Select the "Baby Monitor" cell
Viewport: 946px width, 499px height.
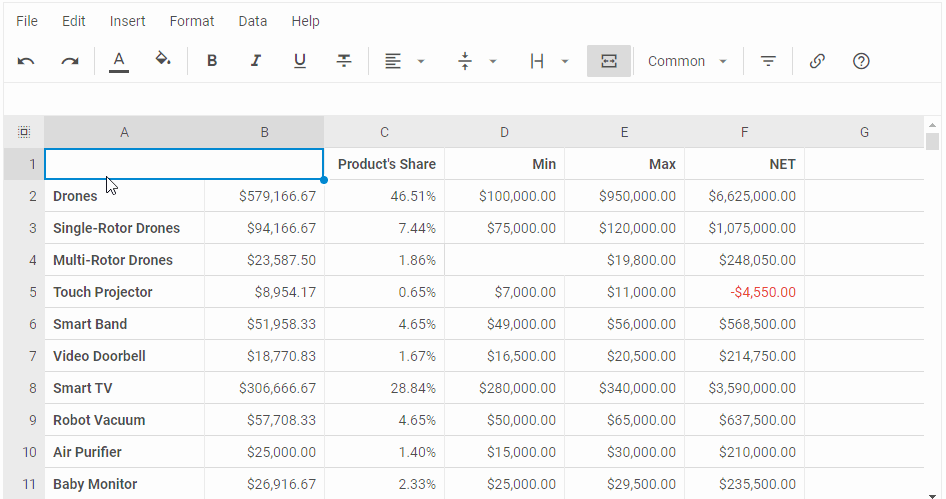124,484
